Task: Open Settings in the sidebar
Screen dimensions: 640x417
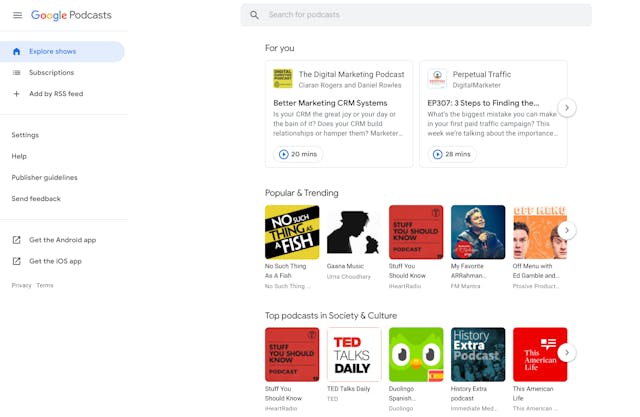Action: (25, 135)
